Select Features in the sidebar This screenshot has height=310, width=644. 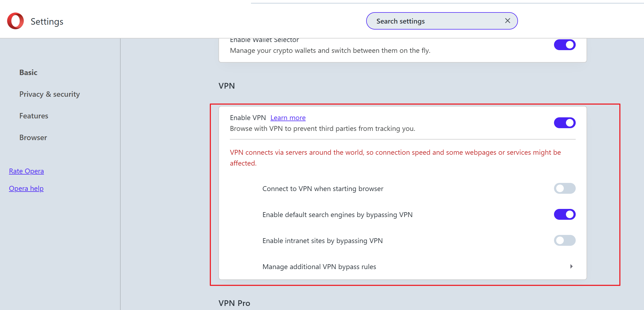34,116
